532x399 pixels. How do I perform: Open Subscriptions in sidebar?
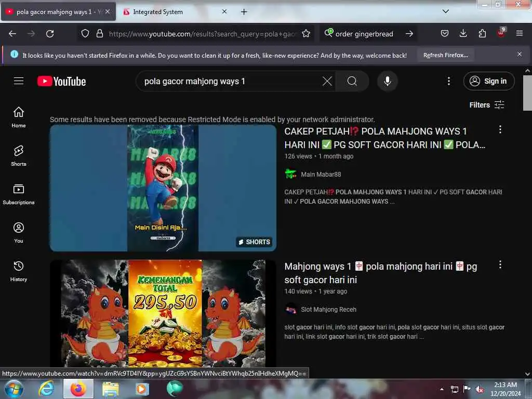coord(19,194)
